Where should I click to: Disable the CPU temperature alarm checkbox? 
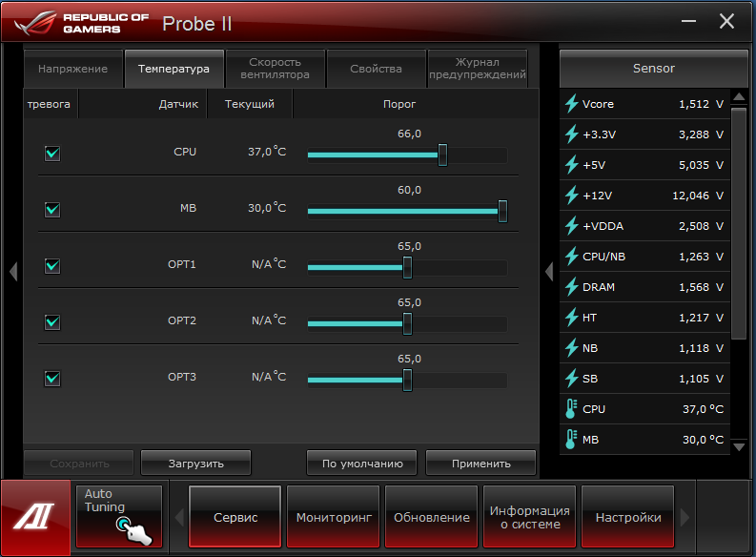point(52,154)
